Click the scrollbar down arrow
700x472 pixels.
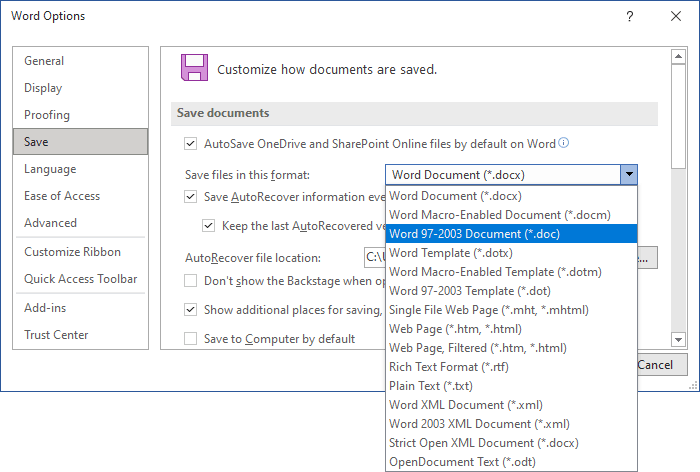click(x=678, y=340)
